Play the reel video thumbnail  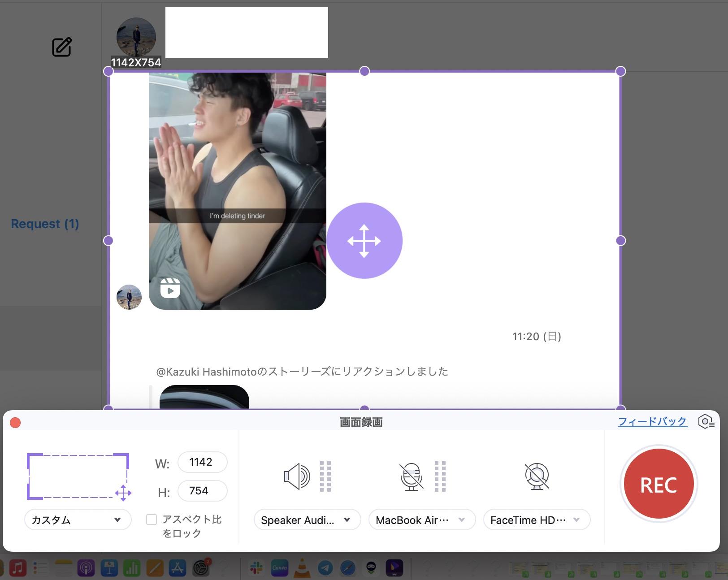[237, 190]
